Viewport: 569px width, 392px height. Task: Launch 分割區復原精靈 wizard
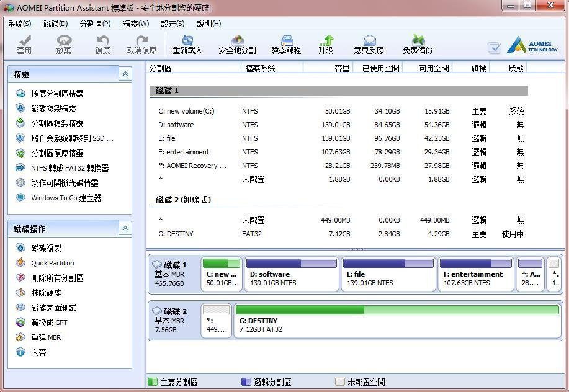click(50, 153)
